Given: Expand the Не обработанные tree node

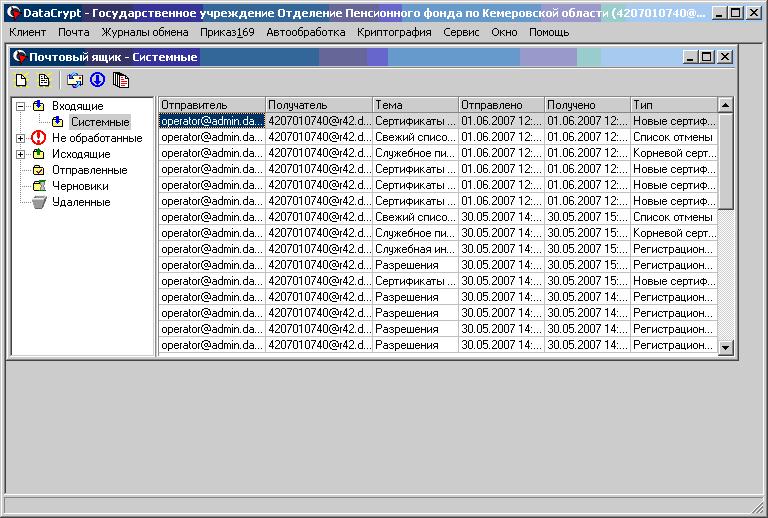Looking at the screenshot, I should pos(21,138).
